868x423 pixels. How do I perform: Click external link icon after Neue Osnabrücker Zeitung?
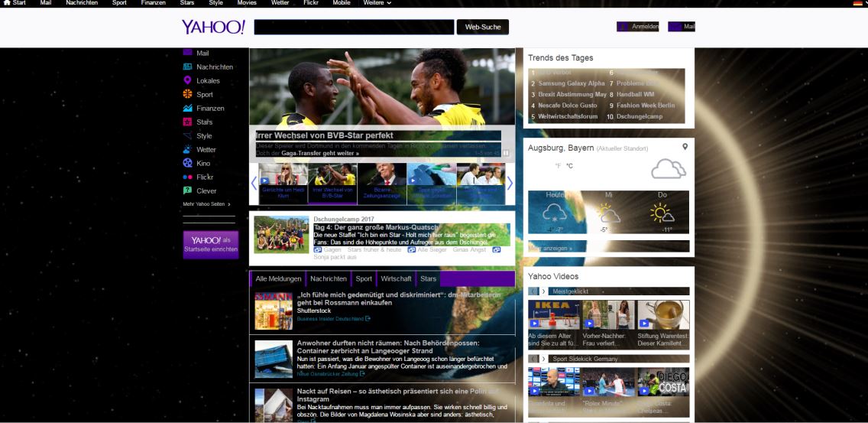click(x=362, y=373)
